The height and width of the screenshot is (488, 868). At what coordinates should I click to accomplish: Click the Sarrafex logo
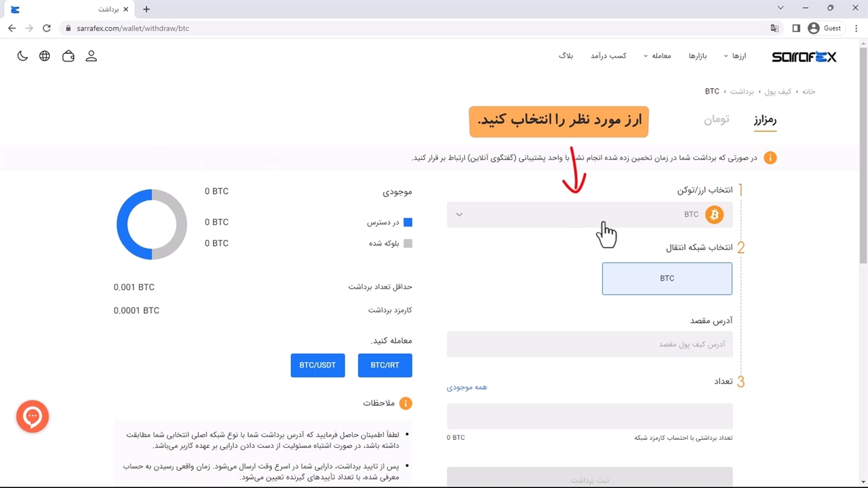(x=804, y=57)
